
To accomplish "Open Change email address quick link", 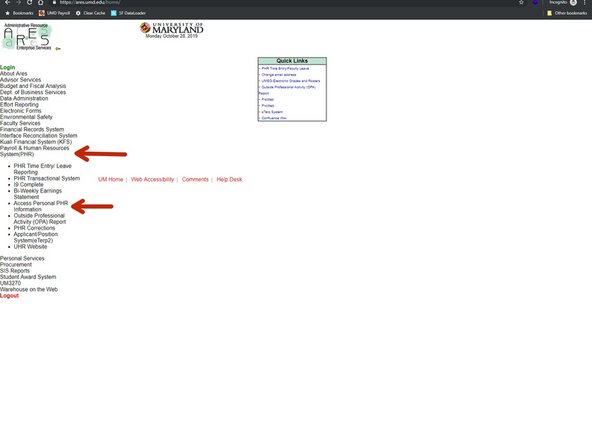I will [279, 75].
